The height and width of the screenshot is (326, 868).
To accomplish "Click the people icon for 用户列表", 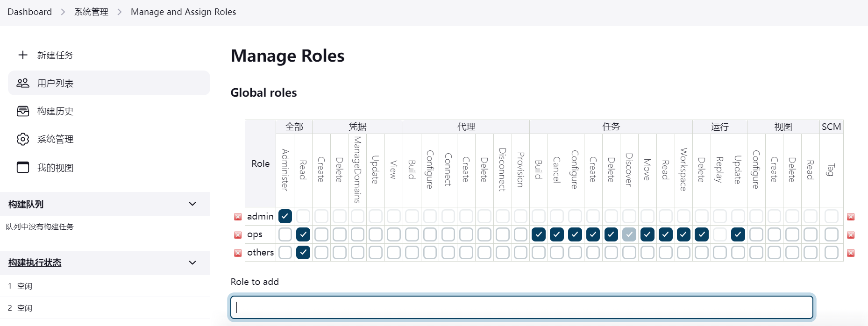I will coord(23,83).
